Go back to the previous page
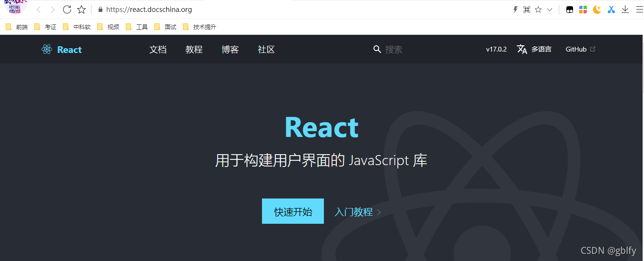 [39, 10]
